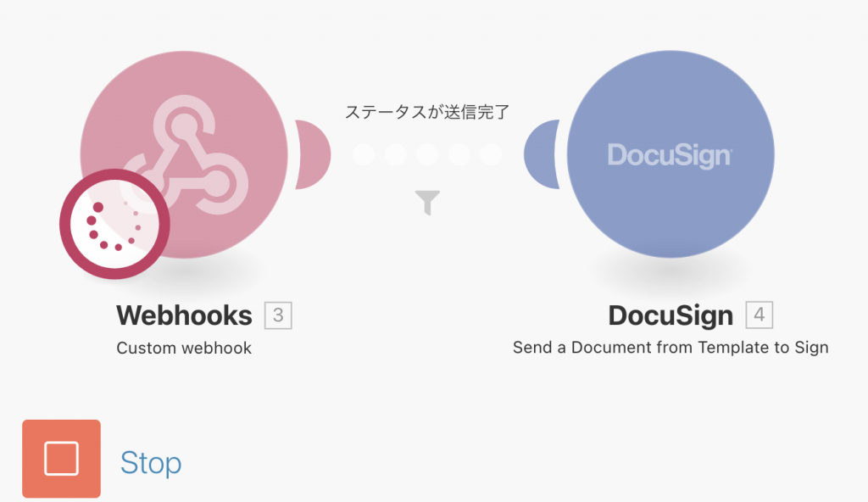The image size is (868, 502).
Task: Open the Webhooks module circle
Action: [184, 154]
